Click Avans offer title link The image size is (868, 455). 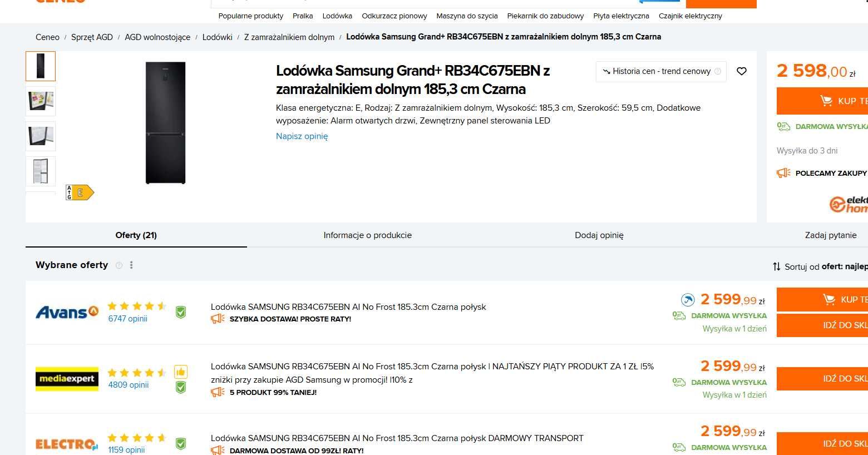tap(348, 307)
